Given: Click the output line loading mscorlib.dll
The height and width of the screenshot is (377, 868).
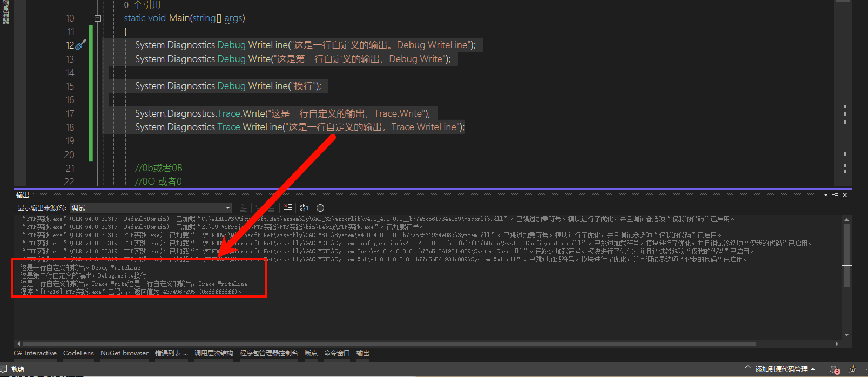Looking at the screenshot, I should pos(379,219).
